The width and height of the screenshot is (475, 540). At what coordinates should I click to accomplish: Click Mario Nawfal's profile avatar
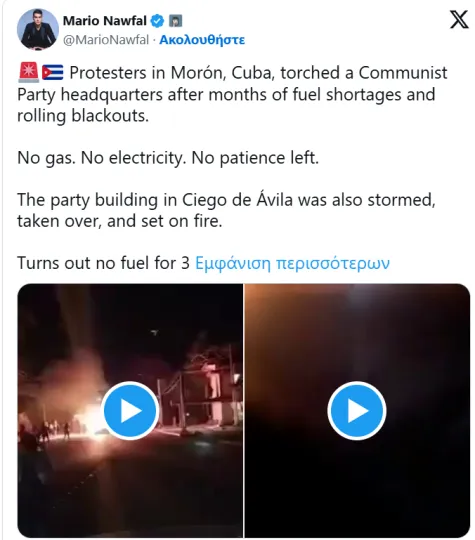click(38, 29)
